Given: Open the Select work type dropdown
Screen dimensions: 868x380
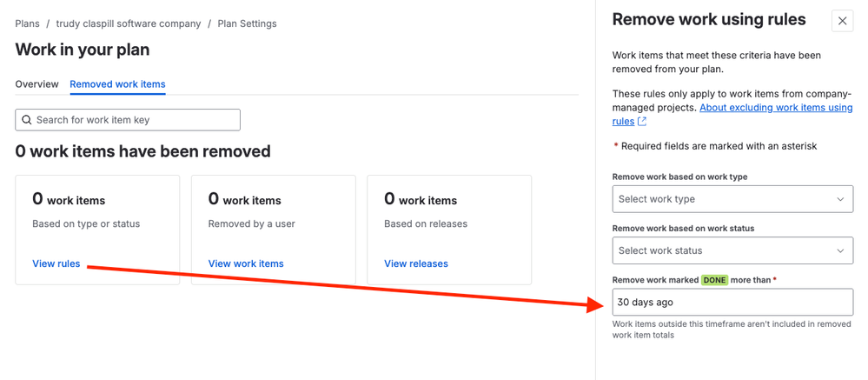Looking at the screenshot, I should 732,199.
